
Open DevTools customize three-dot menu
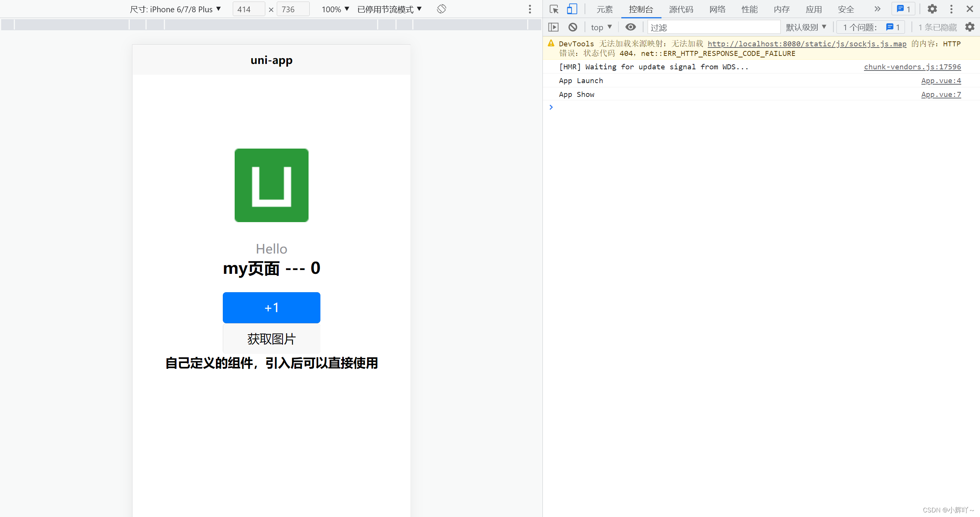pyautogui.click(x=951, y=9)
